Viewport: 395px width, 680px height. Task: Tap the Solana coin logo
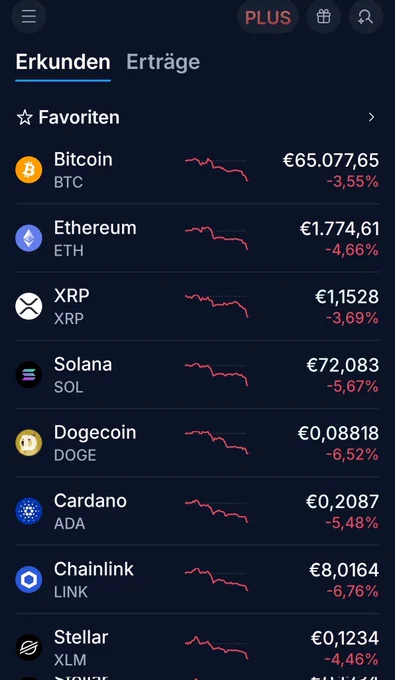(x=29, y=375)
